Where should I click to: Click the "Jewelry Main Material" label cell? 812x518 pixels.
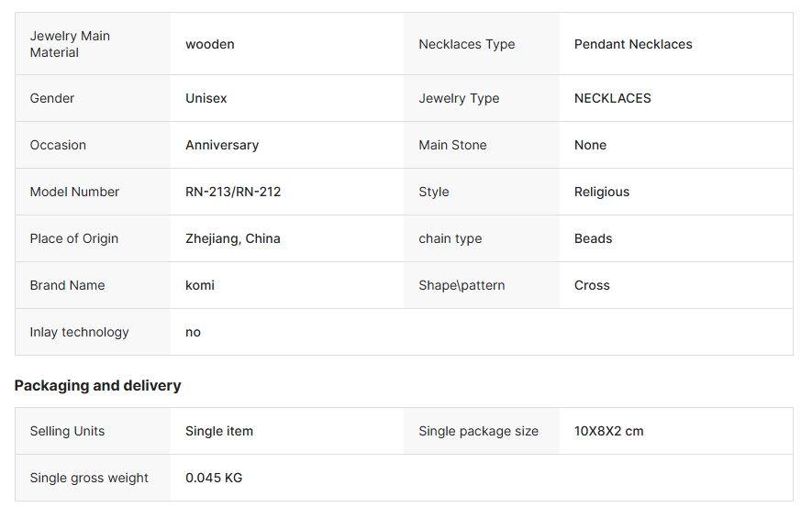pyautogui.click(x=70, y=44)
